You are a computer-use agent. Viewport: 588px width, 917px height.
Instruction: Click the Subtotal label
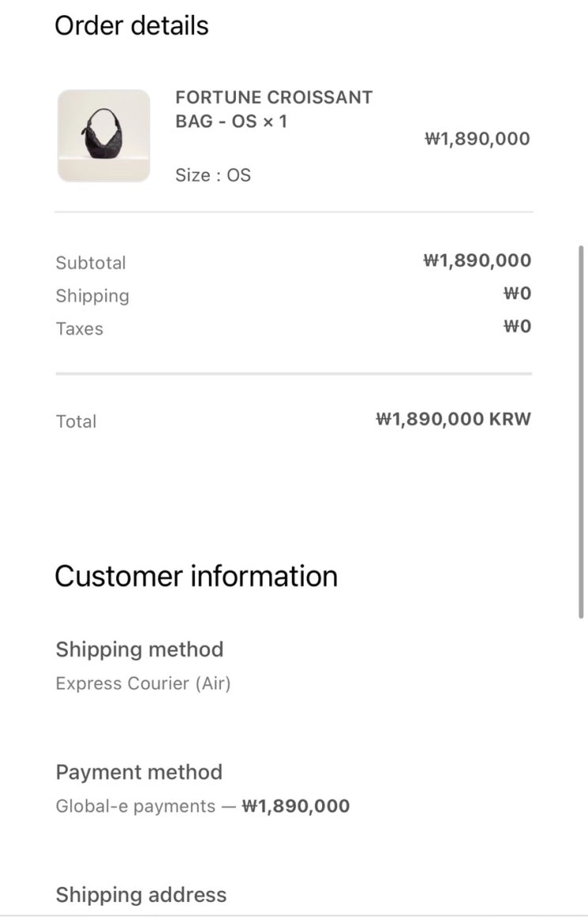(x=91, y=263)
